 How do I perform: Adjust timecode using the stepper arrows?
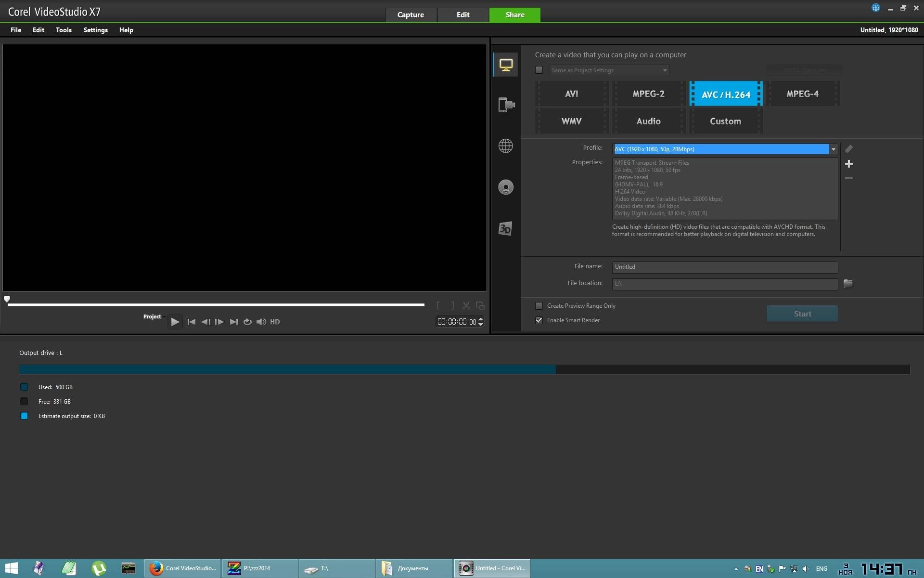[x=480, y=322]
